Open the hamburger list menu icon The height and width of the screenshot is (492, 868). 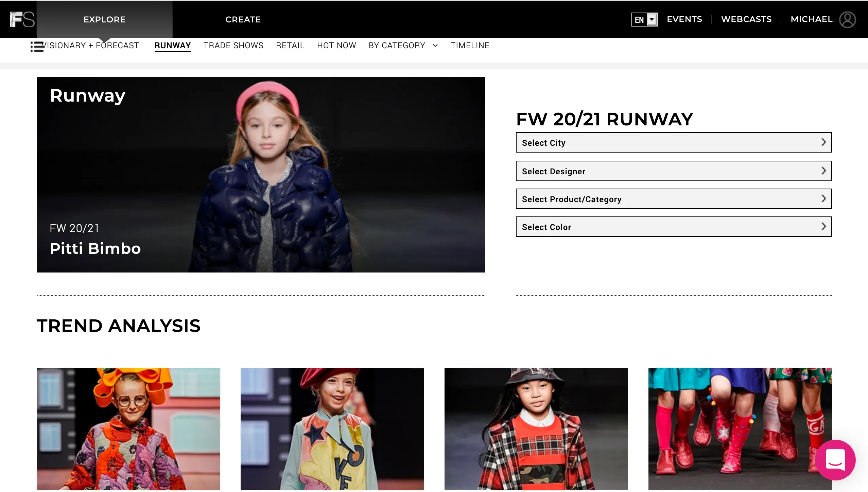click(37, 47)
